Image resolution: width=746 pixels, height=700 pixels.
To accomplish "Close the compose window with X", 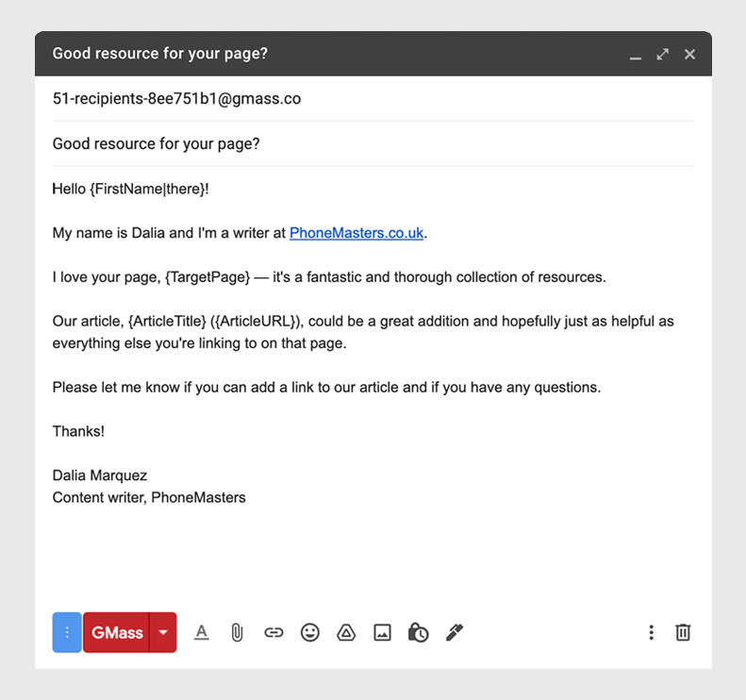I will 689,55.
